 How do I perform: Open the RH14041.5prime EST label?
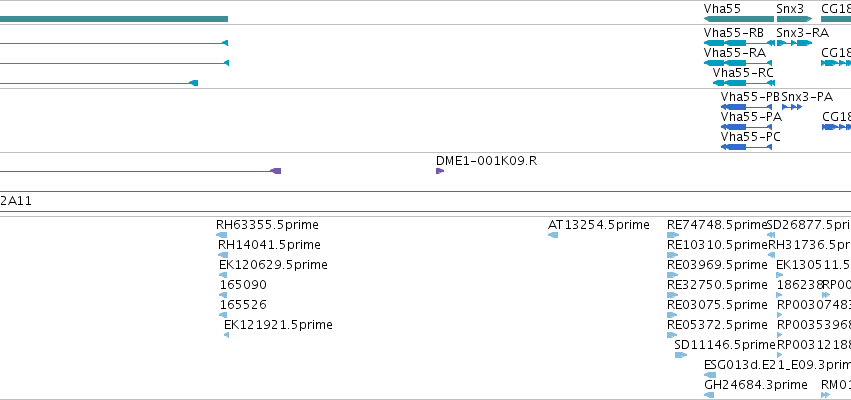pos(269,245)
